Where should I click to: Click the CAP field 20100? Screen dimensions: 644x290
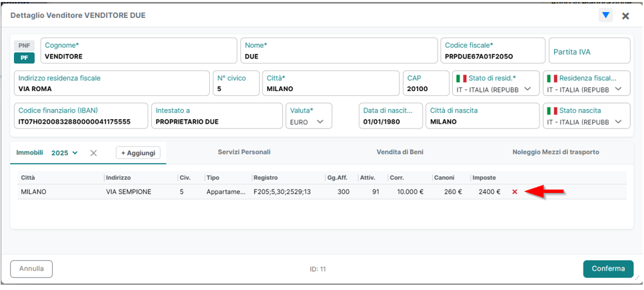coord(426,83)
